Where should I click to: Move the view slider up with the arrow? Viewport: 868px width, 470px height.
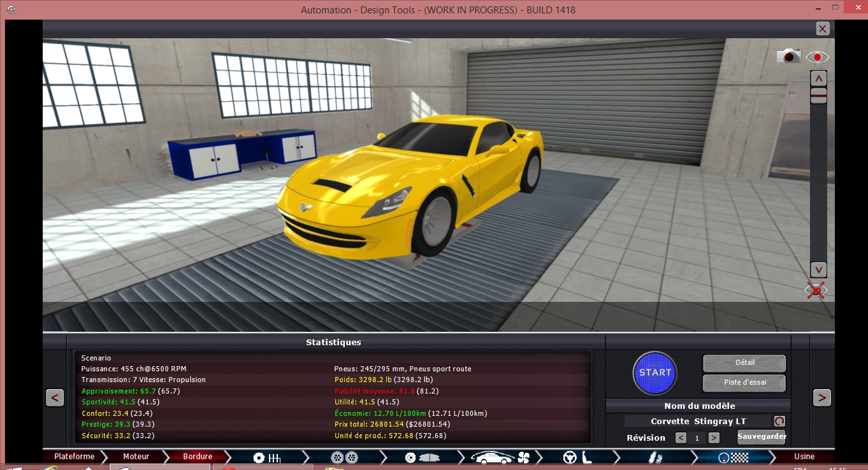click(818, 78)
